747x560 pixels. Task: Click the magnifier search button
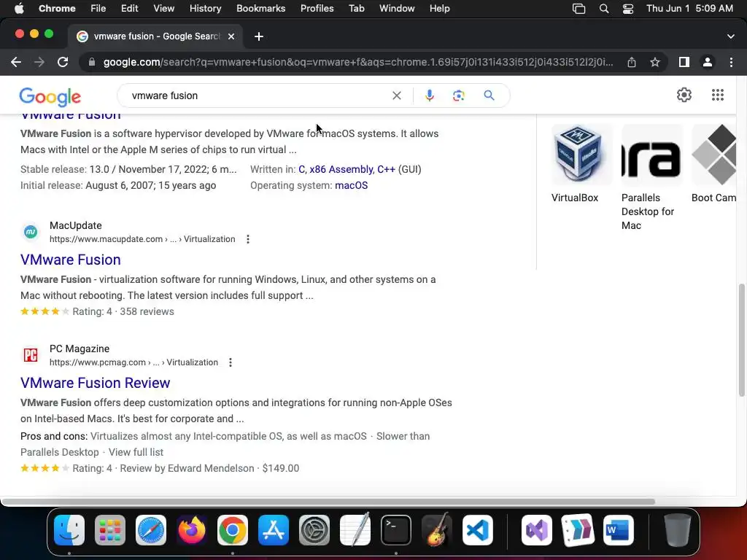489,96
